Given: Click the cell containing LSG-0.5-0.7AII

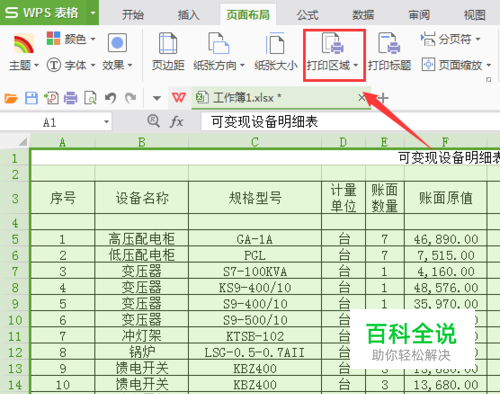Looking at the screenshot, I should pos(255,352).
